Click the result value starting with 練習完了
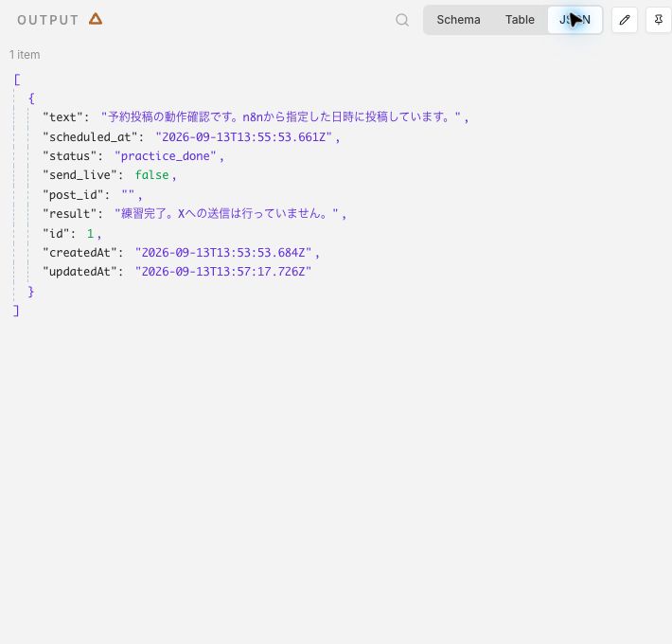Viewport: 672px width, 644px height. 227,213
